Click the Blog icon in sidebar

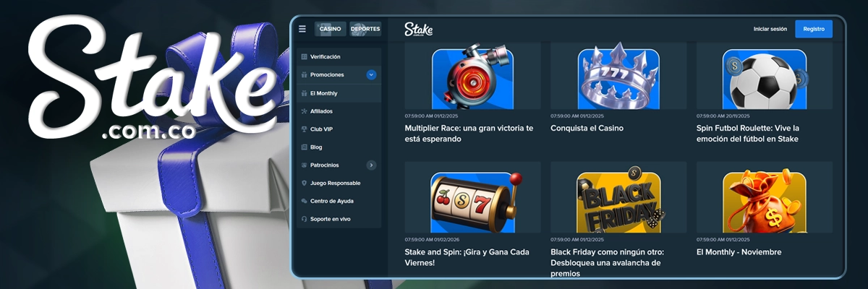[304, 147]
